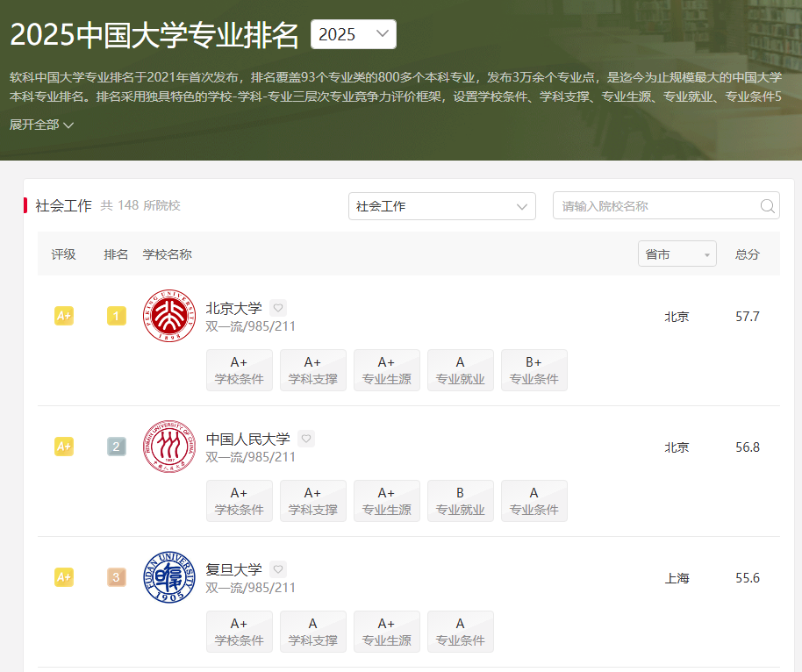Toggle favorite heart for 中国人民大学
802x672 pixels.
click(x=306, y=439)
